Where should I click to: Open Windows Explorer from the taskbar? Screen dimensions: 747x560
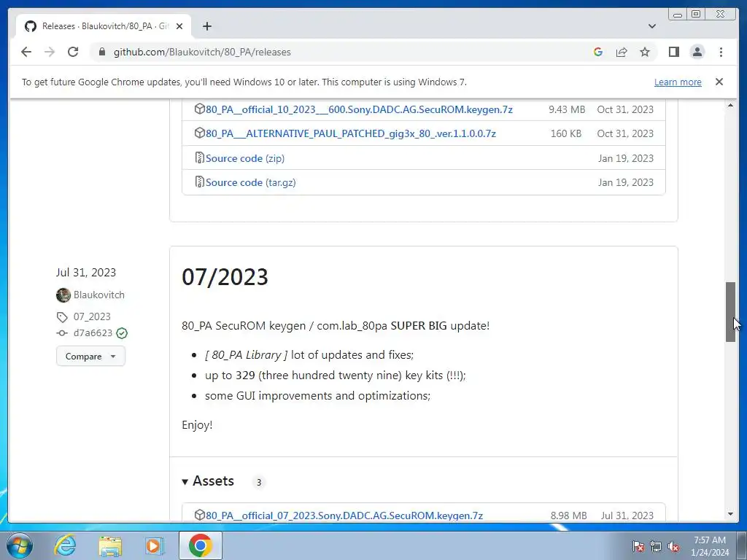[x=110, y=545]
